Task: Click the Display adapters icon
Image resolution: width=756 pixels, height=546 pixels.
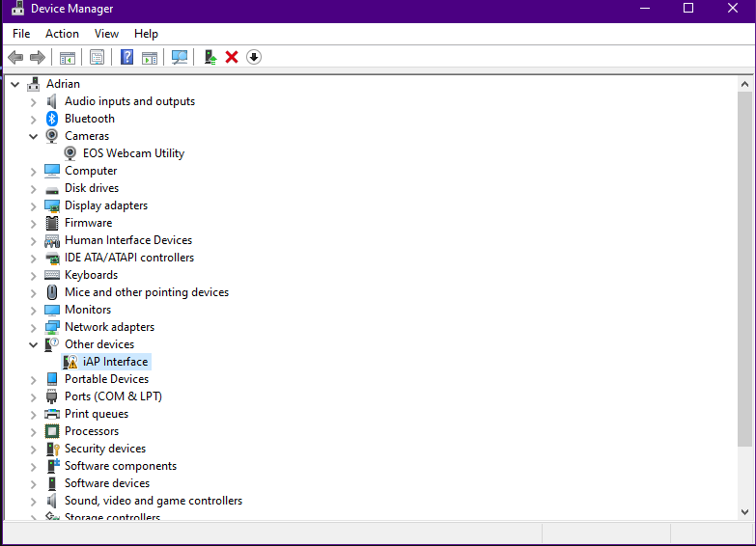Action: [x=52, y=205]
